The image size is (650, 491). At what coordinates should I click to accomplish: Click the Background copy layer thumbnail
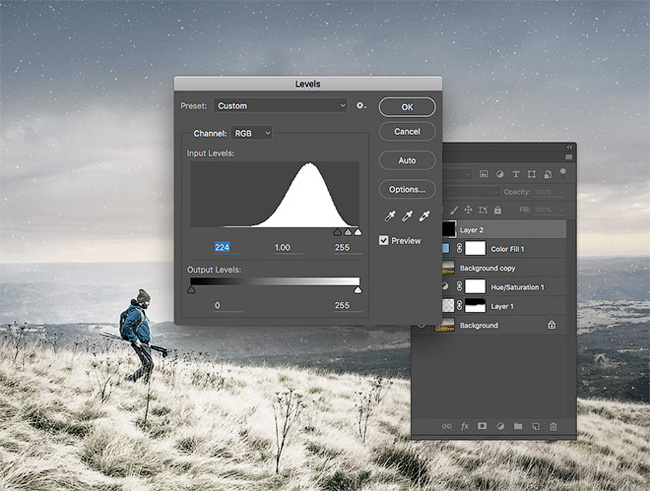(x=448, y=268)
